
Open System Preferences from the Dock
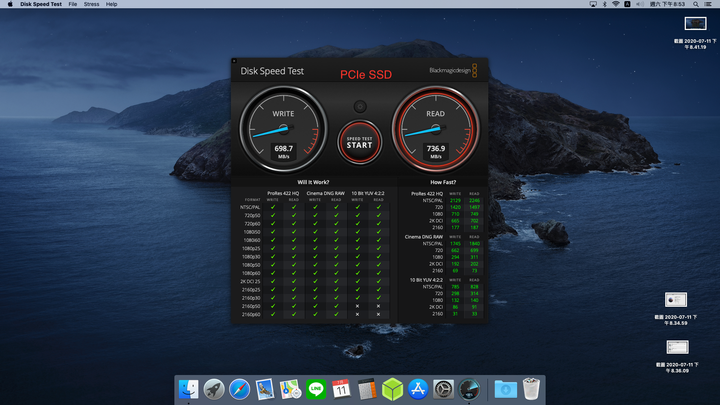[443, 389]
